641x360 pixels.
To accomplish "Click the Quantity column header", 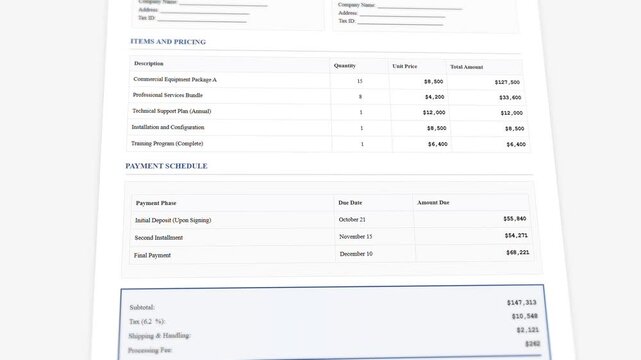I will 345,65.
